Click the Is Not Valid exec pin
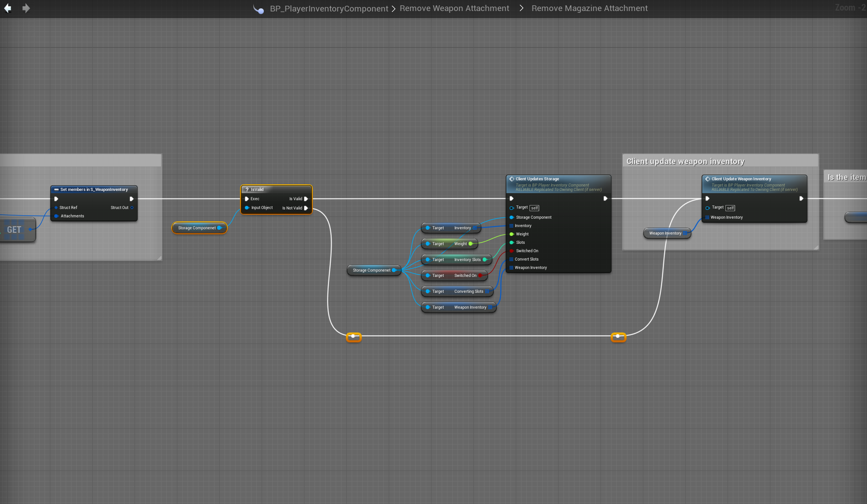Screen dimensions: 867x504 tap(306, 208)
